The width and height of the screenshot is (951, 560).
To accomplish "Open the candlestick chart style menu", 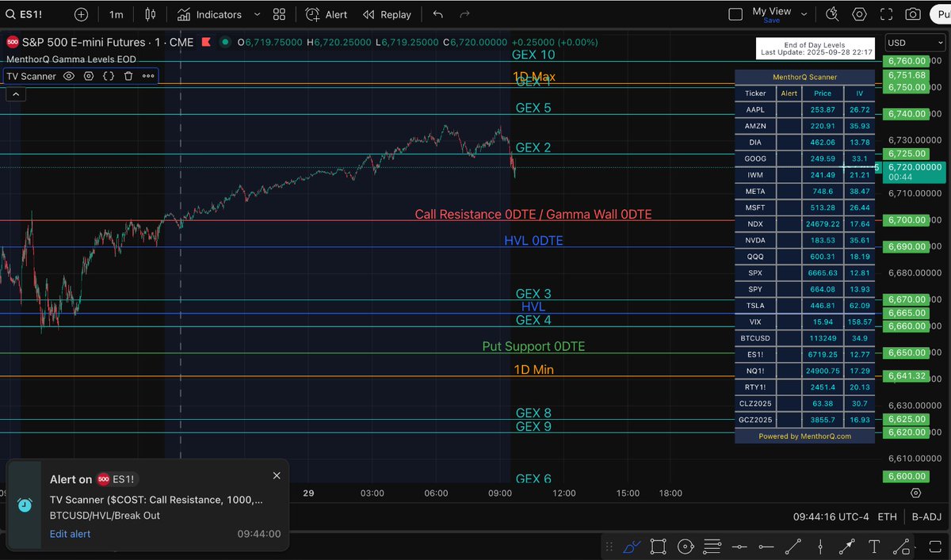I will click(151, 14).
